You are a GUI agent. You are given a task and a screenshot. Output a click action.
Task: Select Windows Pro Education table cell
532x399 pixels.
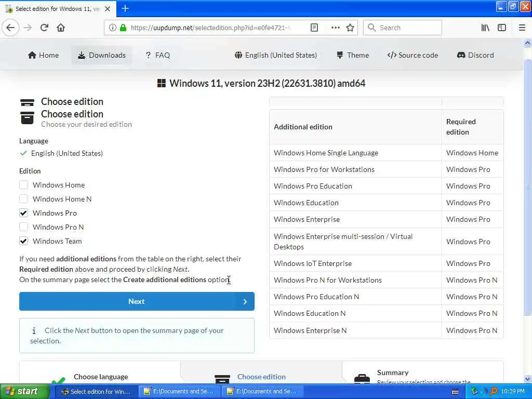point(355,186)
